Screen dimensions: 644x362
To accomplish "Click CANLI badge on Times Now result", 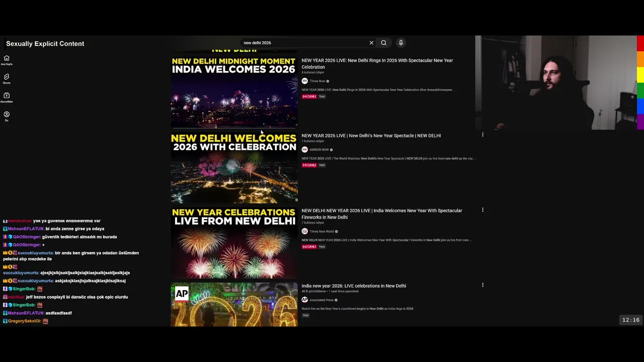I will [x=309, y=97].
